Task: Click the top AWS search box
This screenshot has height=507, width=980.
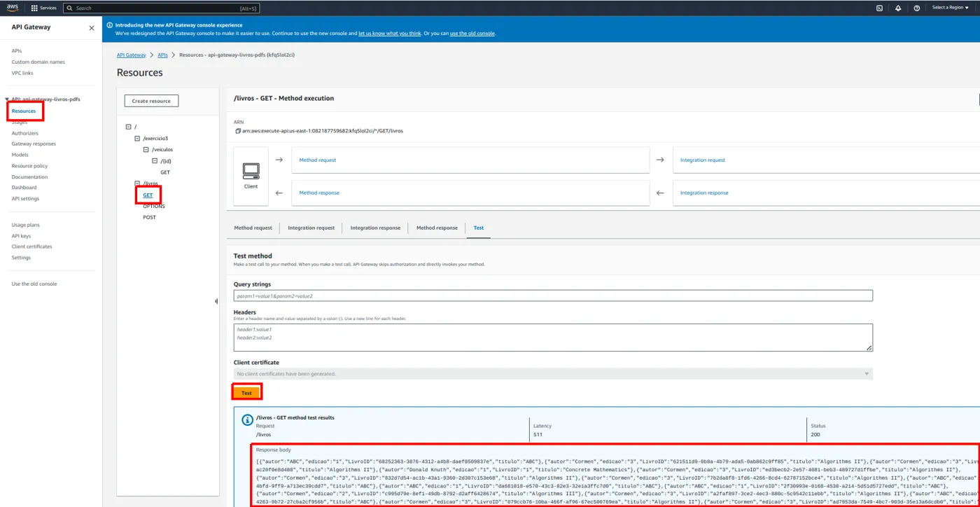Action: [160, 8]
